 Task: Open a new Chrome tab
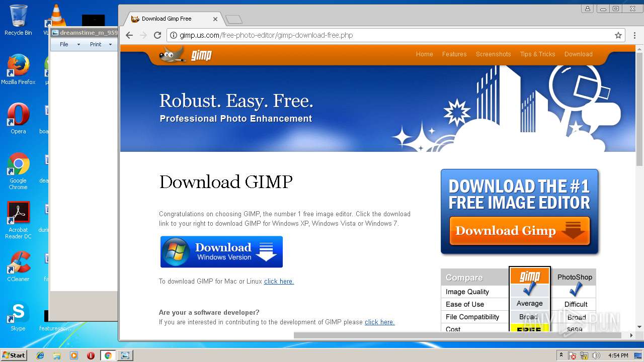click(234, 20)
